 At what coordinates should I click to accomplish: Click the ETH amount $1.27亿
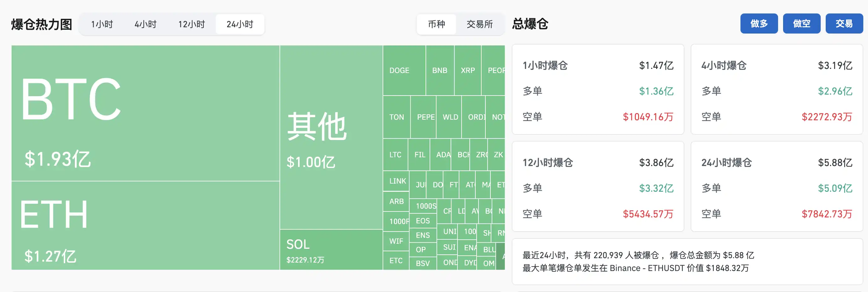point(50,256)
